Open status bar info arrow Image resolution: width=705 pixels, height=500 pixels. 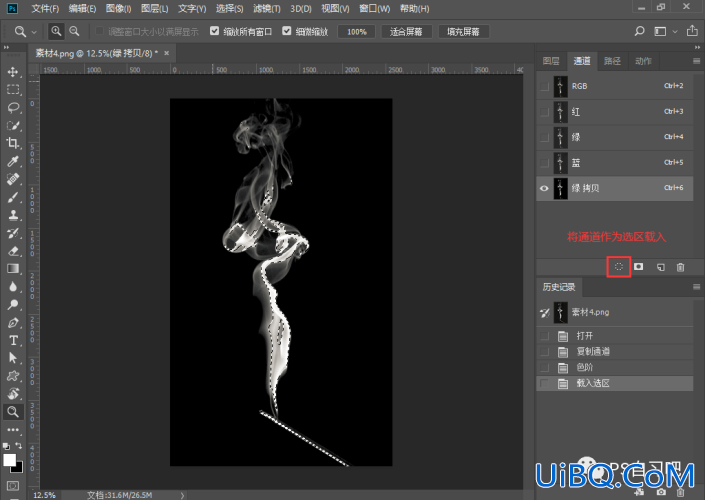183,495
